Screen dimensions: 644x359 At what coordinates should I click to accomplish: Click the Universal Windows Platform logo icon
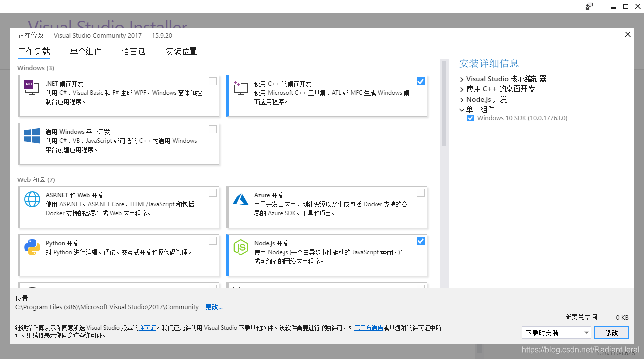tap(32, 136)
